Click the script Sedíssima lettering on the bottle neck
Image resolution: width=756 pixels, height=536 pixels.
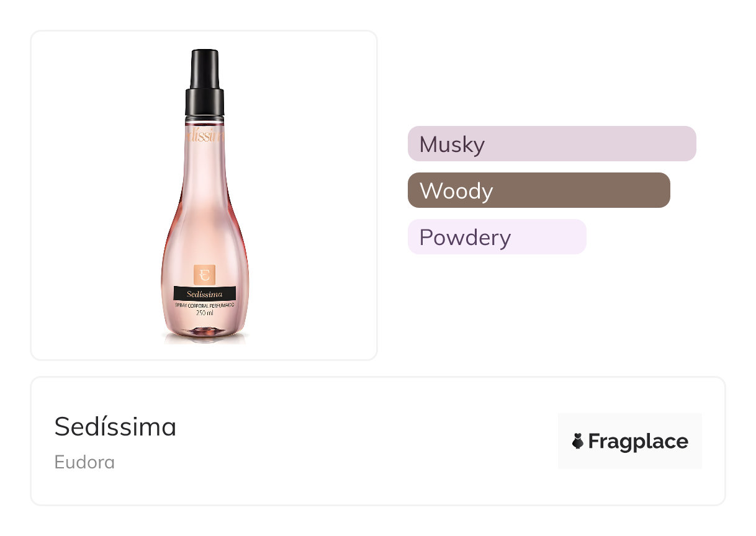pyautogui.click(x=204, y=136)
